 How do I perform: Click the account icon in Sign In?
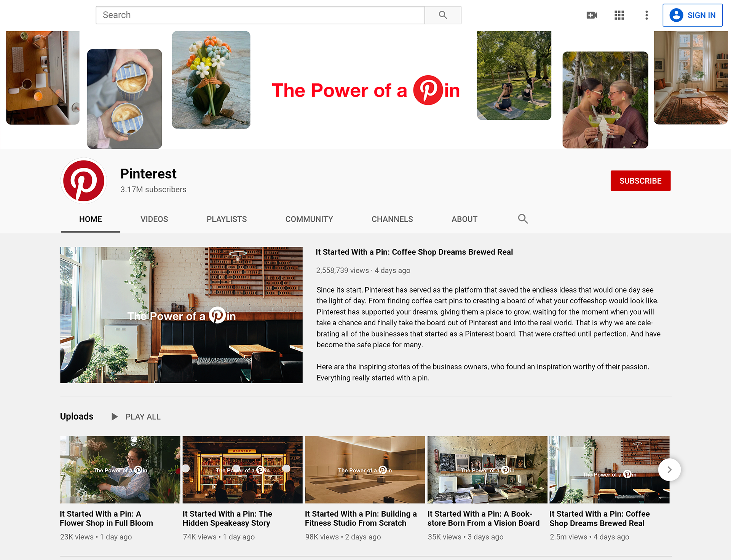[x=676, y=15]
